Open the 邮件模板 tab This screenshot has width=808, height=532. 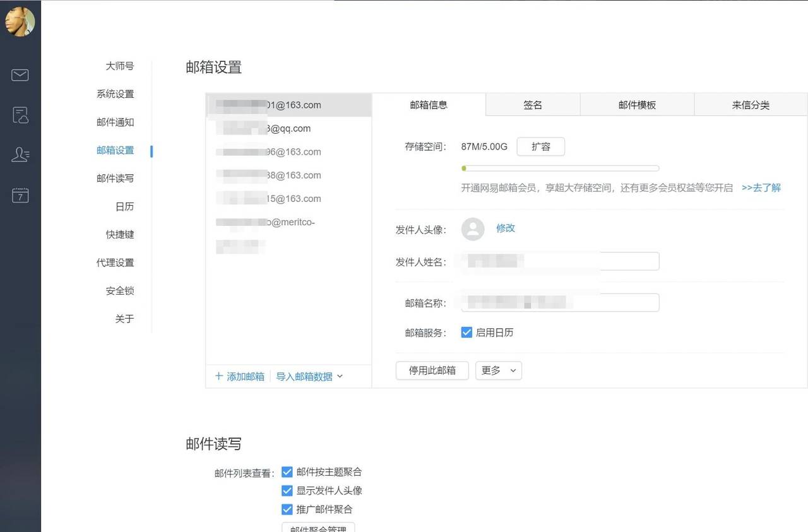(637, 105)
